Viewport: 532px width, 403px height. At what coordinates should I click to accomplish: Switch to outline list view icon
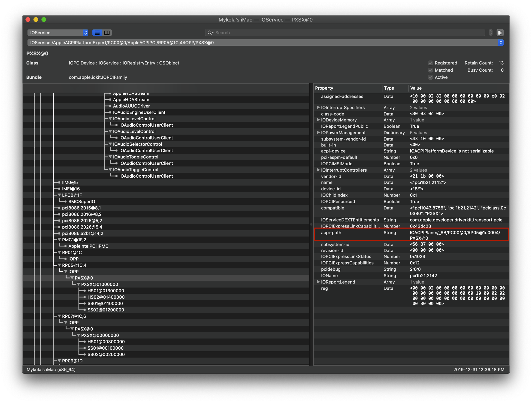pyautogui.click(x=97, y=33)
